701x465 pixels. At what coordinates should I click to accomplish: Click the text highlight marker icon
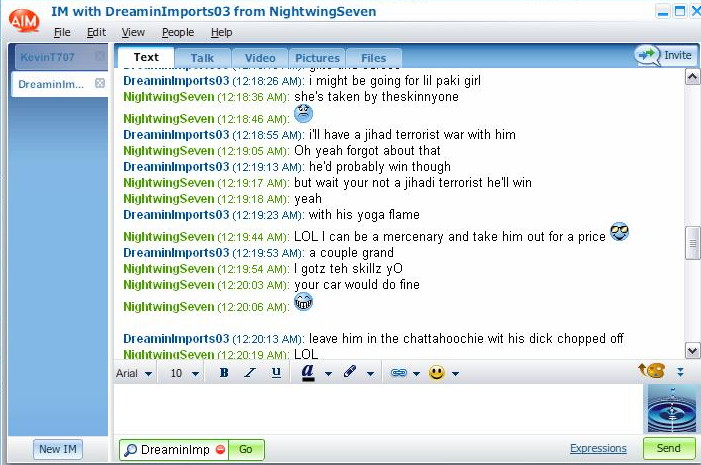[350, 372]
